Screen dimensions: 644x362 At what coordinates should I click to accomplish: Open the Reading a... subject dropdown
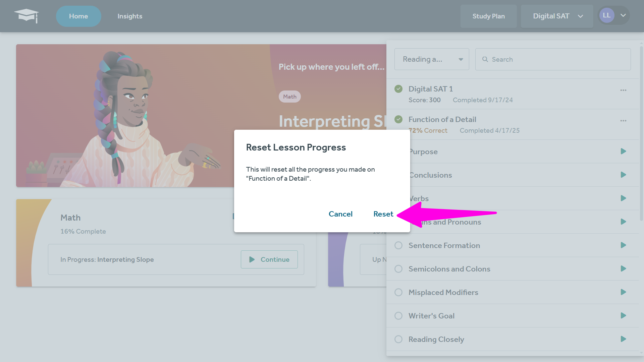(x=432, y=59)
